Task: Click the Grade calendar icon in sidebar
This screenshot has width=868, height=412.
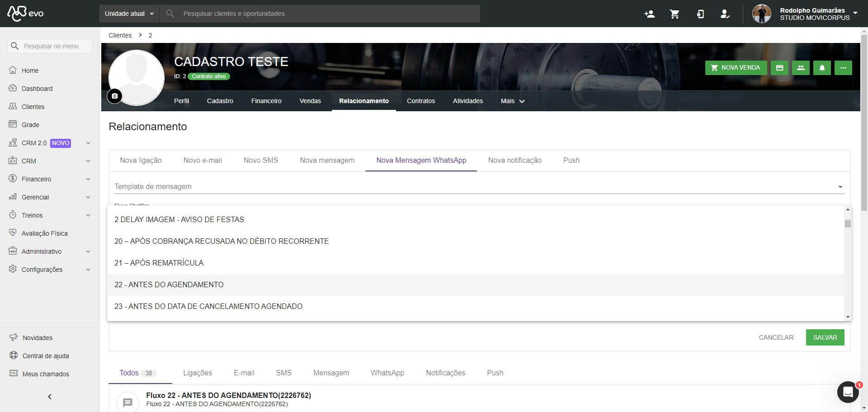Action: click(13, 124)
